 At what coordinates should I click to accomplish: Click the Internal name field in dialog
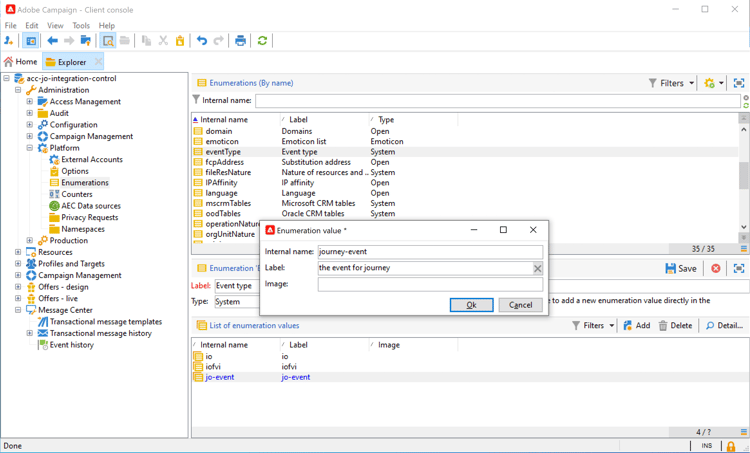pyautogui.click(x=430, y=252)
